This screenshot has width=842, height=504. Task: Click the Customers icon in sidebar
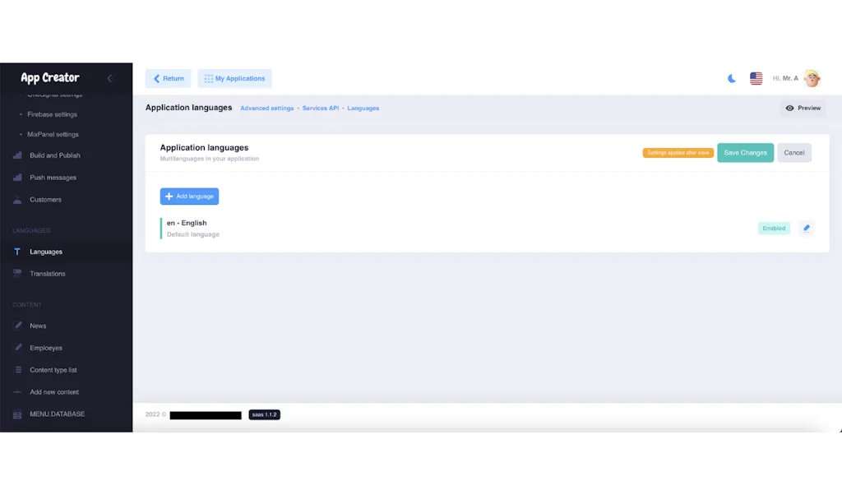click(x=17, y=200)
